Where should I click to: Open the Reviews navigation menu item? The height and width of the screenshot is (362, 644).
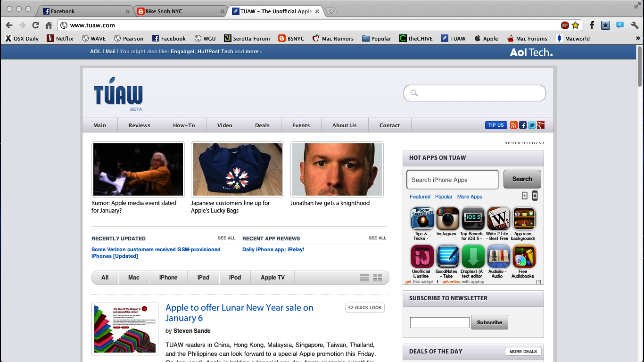coord(140,125)
